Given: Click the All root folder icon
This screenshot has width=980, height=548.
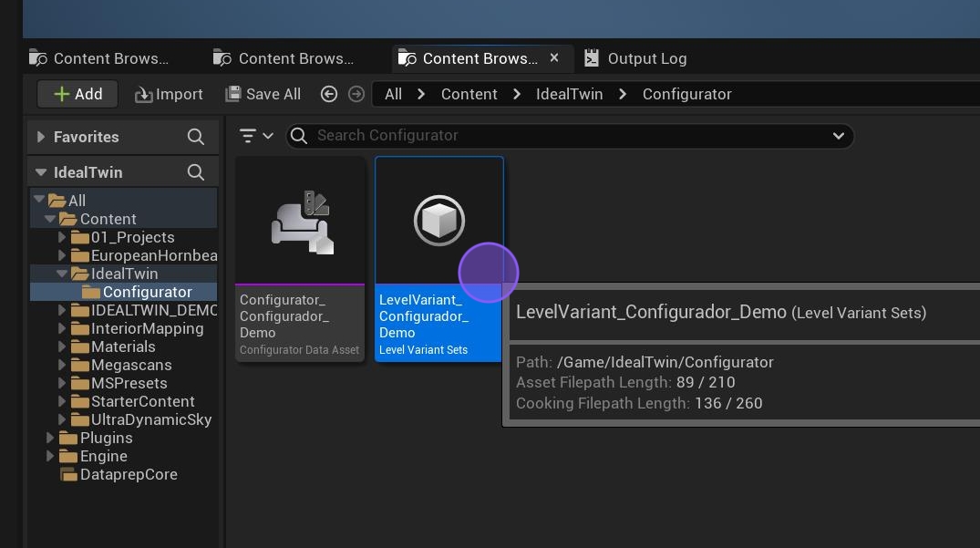Looking at the screenshot, I should click(57, 201).
